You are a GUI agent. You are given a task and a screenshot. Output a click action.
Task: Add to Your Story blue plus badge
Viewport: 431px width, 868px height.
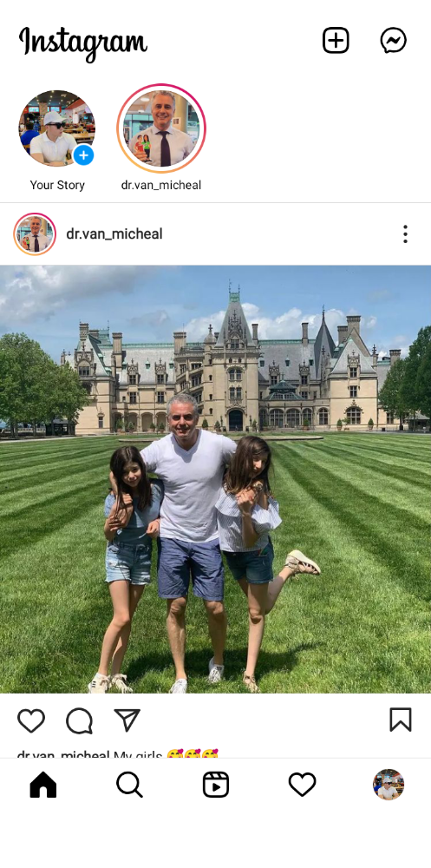(83, 155)
